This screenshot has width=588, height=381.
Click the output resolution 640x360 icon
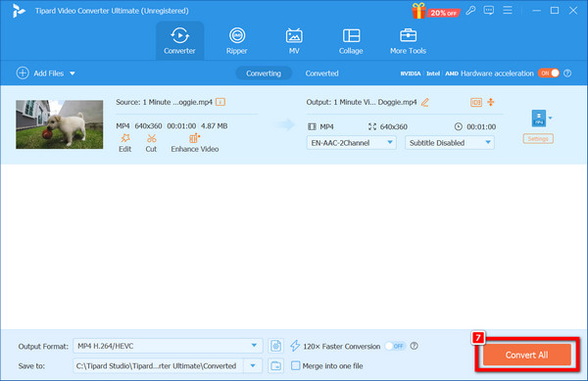[372, 126]
